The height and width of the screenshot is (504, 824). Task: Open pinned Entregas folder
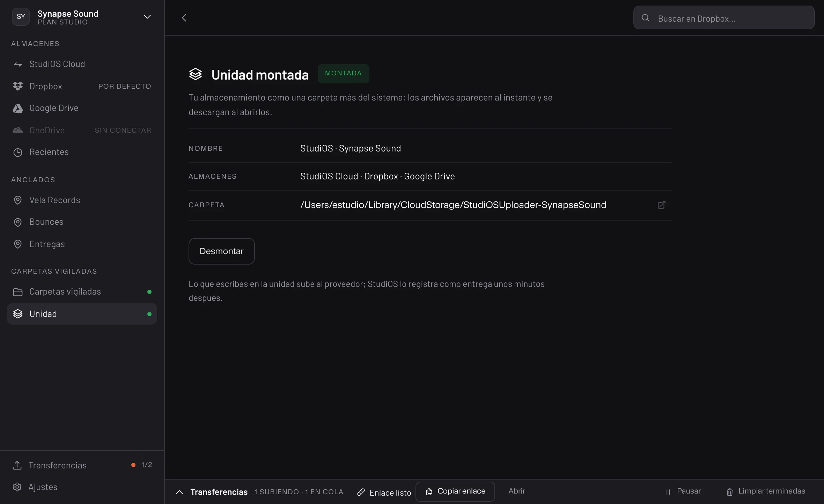click(82, 244)
